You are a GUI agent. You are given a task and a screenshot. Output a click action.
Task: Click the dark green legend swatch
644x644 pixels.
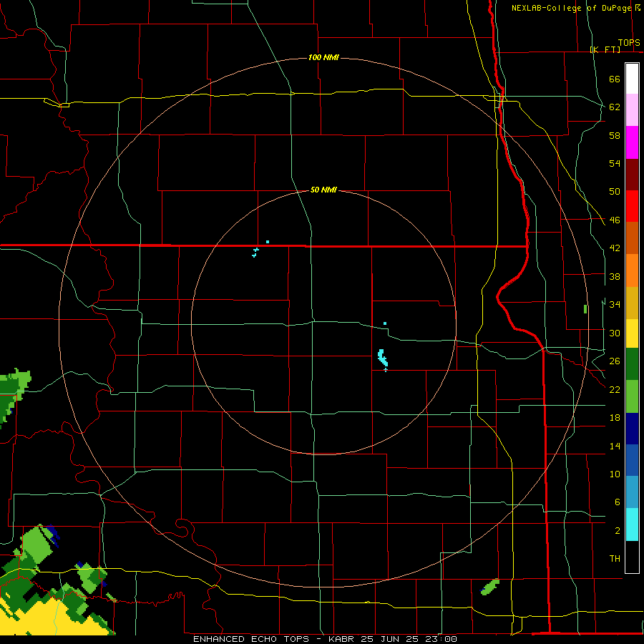coord(632,364)
